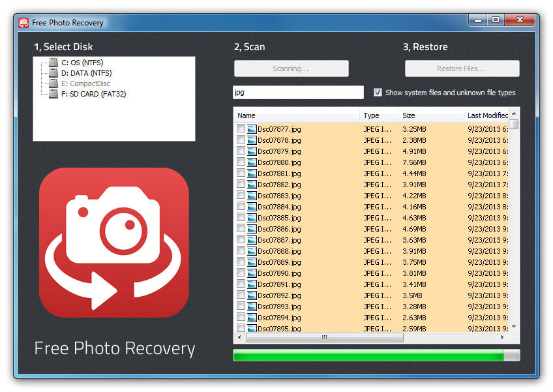This screenshot has width=553, height=392.
Task: Tick the checkbox for Dsc07883.jpg
Action: pyautogui.click(x=241, y=195)
